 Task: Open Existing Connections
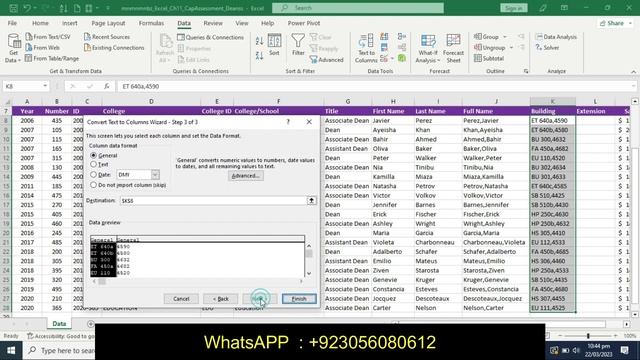[114, 48]
